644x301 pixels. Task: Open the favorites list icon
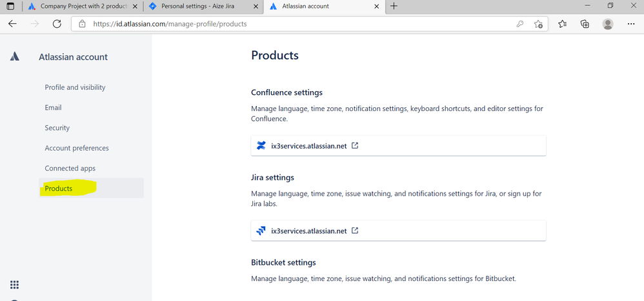click(563, 24)
